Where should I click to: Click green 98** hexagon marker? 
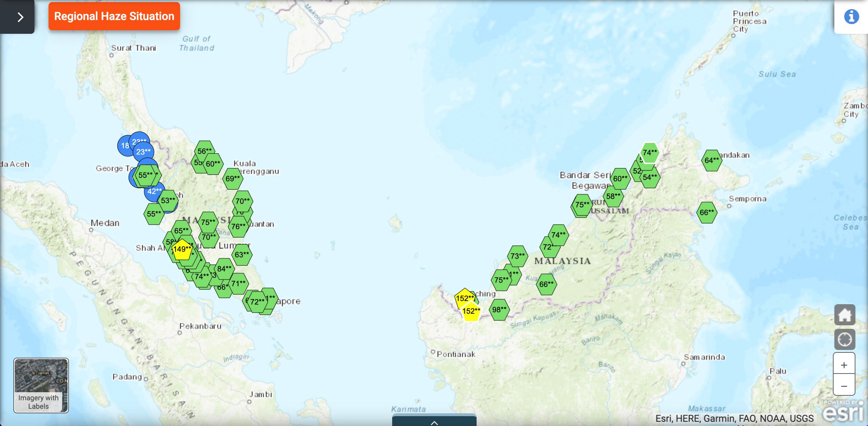(x=499, y=310)
